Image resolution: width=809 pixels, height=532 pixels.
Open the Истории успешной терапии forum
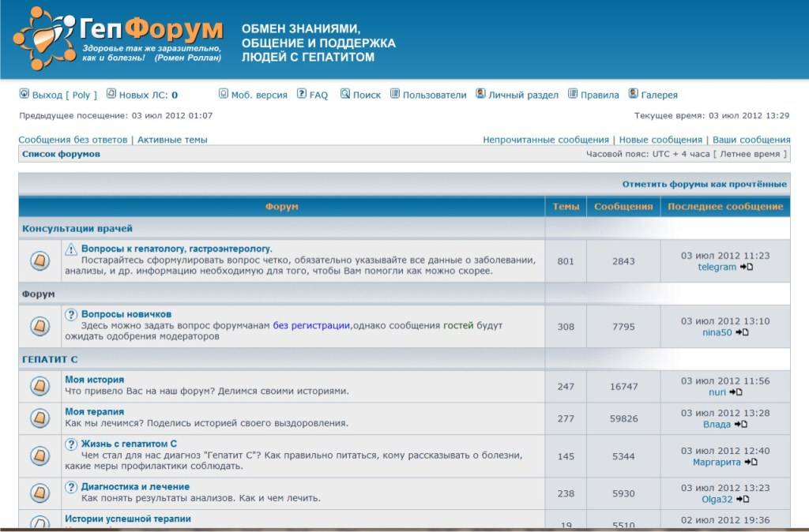pyautogui.click(x=128, y=519)
